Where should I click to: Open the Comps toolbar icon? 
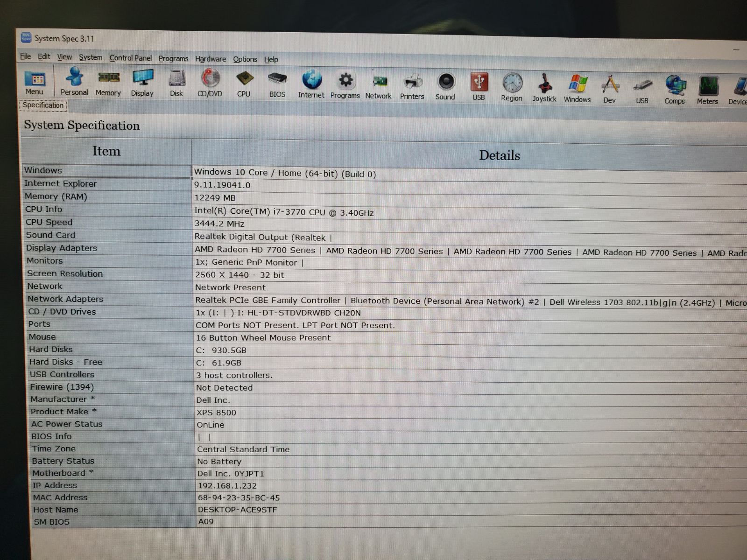click(x=675, y=90)
